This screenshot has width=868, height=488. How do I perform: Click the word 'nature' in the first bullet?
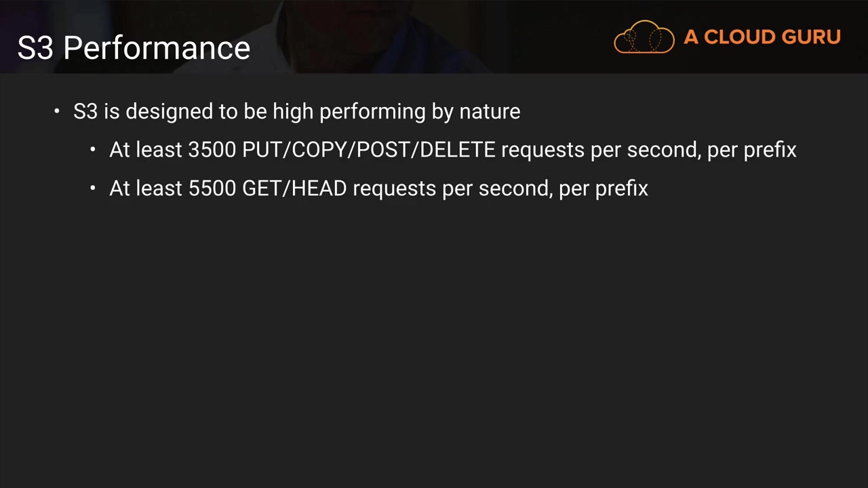(490, 111)
